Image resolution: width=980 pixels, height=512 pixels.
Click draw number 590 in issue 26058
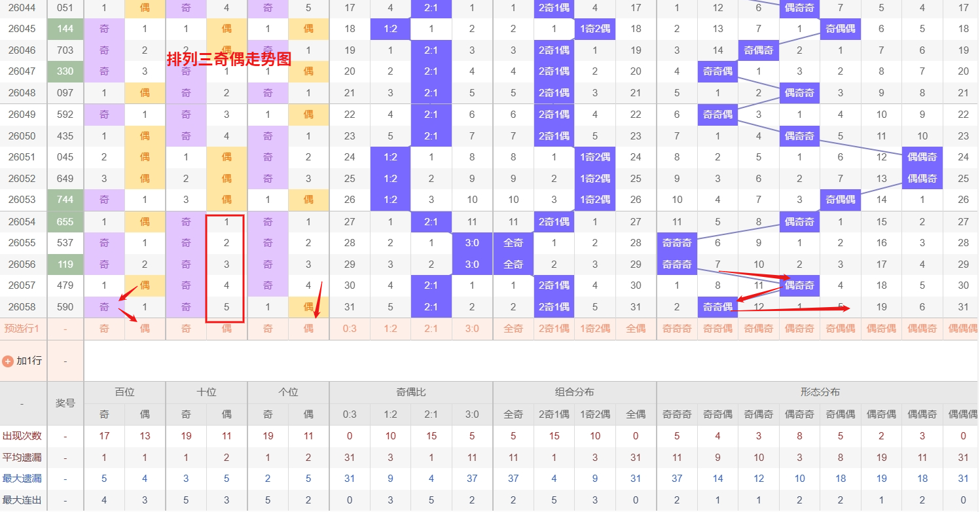click(x=65, y=307)
